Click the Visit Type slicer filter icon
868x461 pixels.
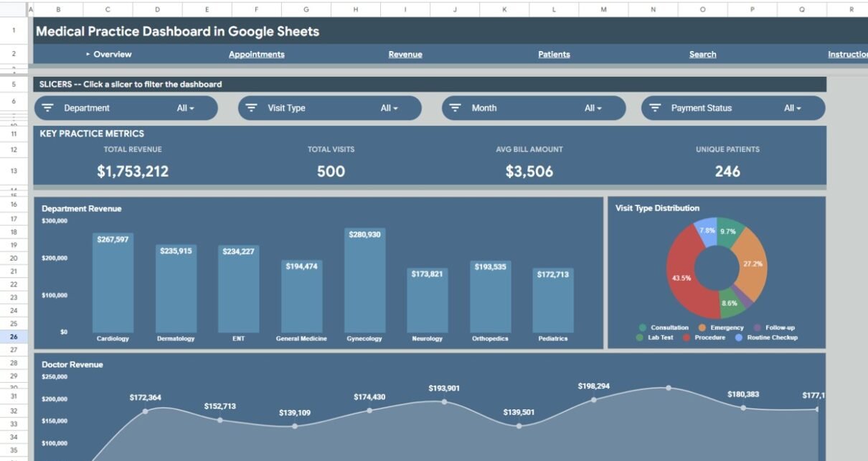252,108
